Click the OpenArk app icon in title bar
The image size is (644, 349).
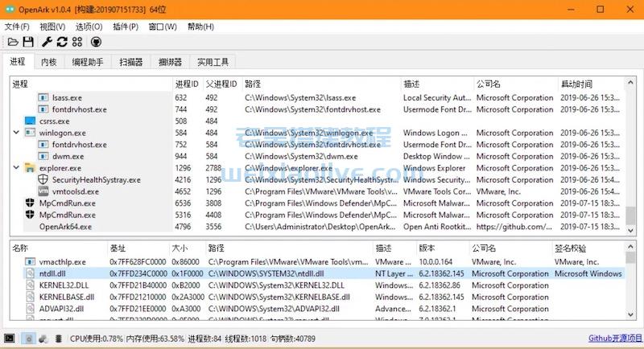(10, 9)
